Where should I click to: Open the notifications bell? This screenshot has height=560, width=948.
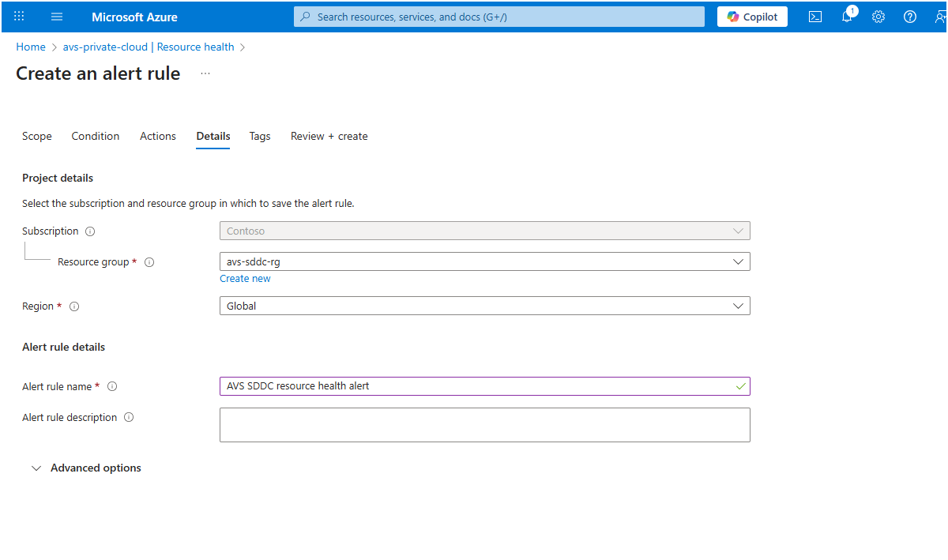[x=846, y=17]
